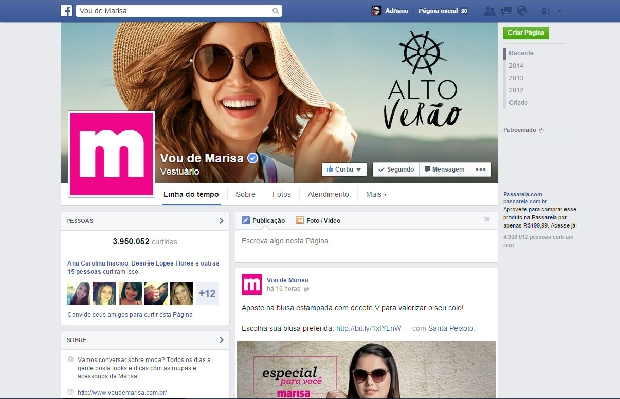Expand the Sobre section chevron
The width and height of the screenshot is (620, 399).
(x=221, y=340)
